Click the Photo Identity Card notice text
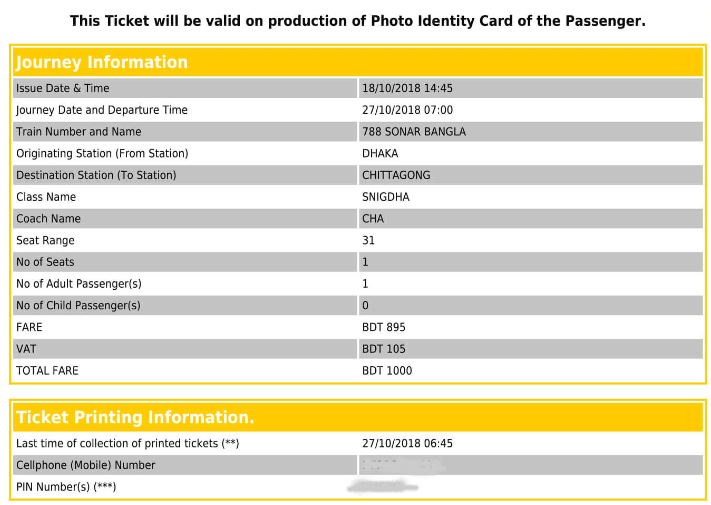 click(x=357, y=21)
